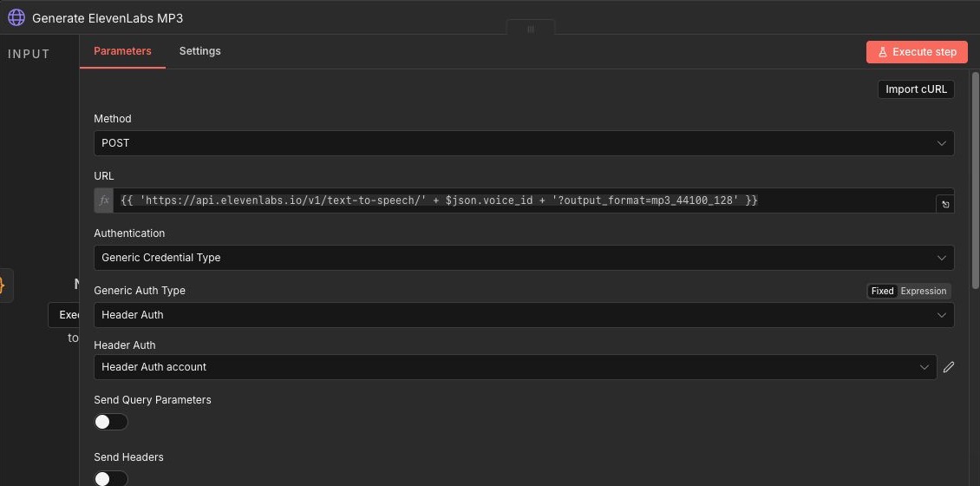Edit Header Auth credential with pencil icon

click(949, 367)
